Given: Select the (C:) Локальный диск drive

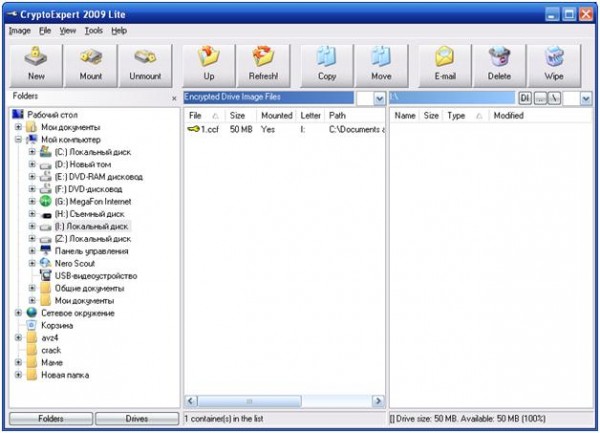Looking at the screenshot, I should click(93, 152).
